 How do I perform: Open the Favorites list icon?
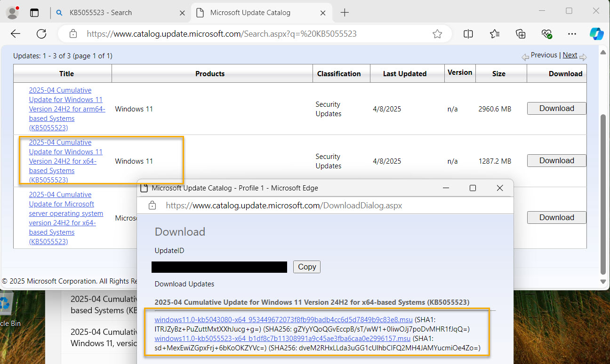click(x=495, y=34)
